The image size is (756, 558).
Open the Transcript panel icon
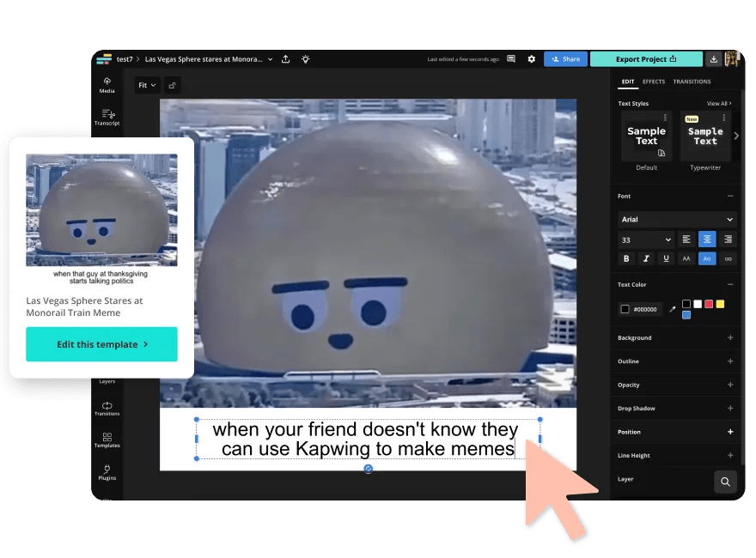pos(107,117)
